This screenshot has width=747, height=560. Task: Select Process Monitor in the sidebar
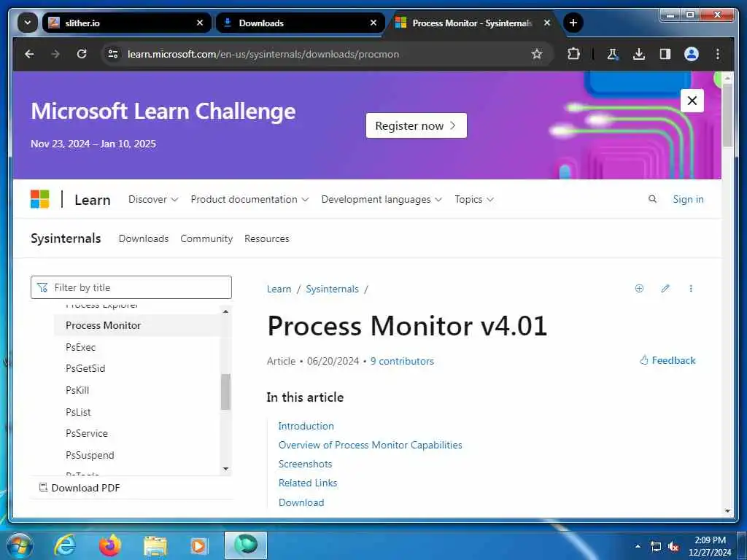coord(137,325)
